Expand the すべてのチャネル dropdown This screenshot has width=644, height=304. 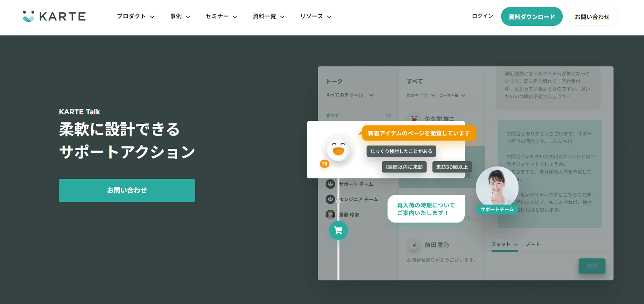350,95
